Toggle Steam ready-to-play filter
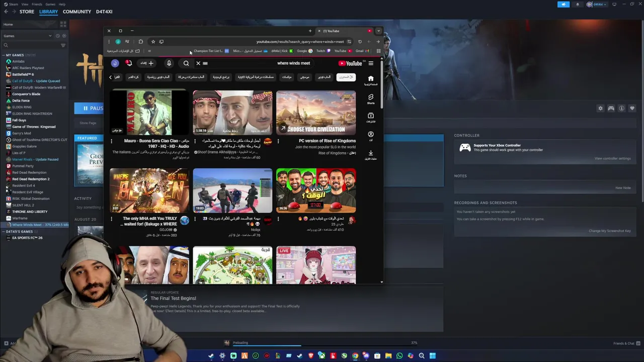This screenshot has width=644, height=362. pos(63,36)
